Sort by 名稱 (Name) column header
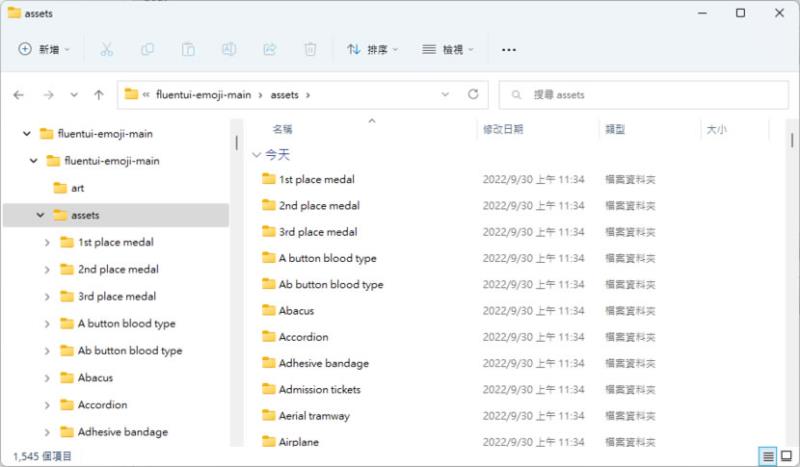 tap(282, 129)
